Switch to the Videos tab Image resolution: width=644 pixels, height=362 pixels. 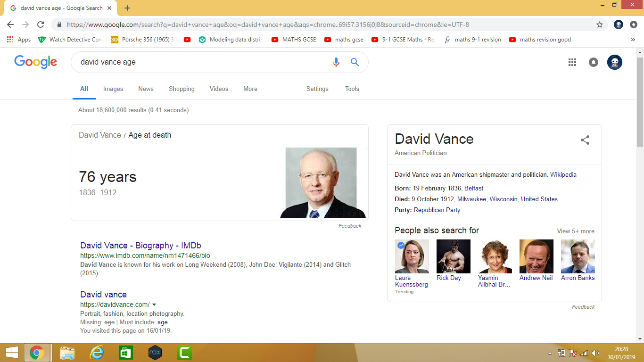click(219, 89)
